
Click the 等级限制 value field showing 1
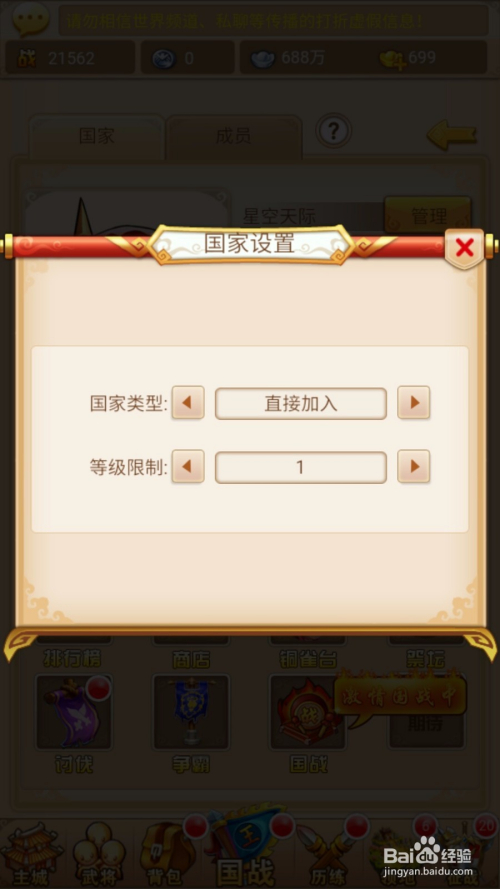300,467
